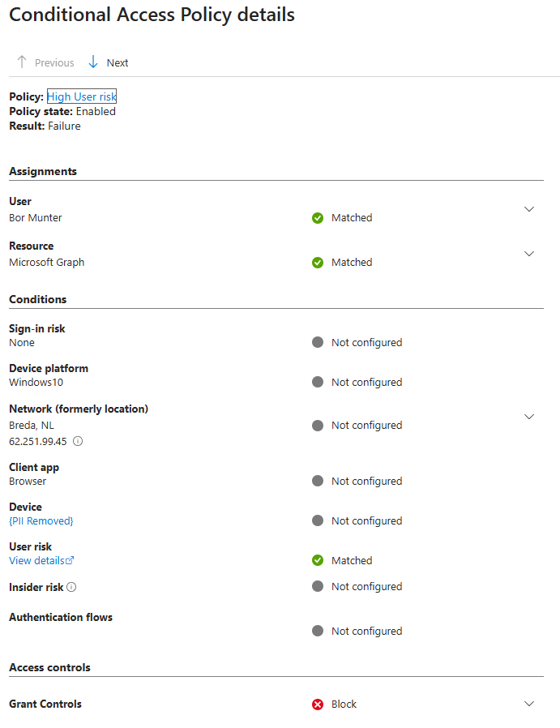Click info icon beside IP address 62.251.99.45
Viewport: 560px width, 728px height.
point(78,442)
